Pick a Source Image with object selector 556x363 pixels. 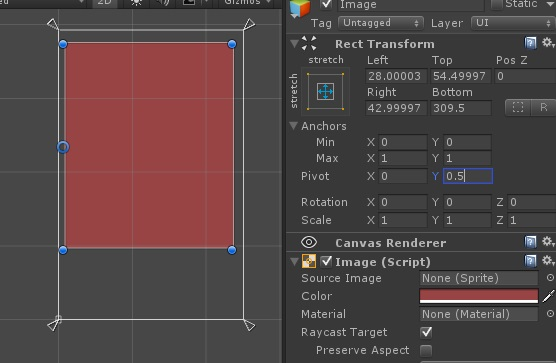click(x=550, y=278)
